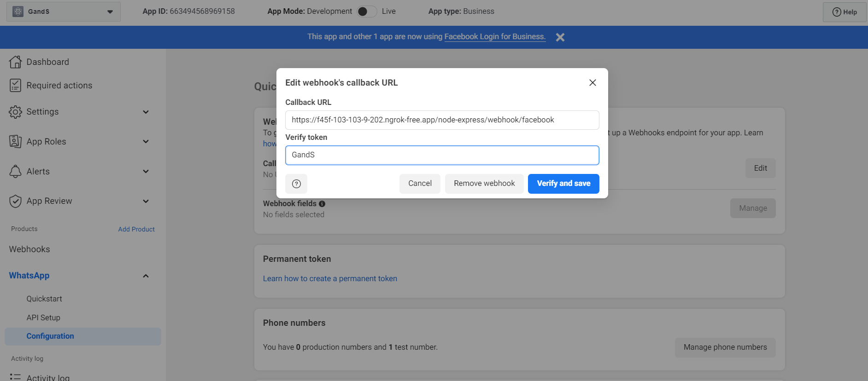Click the Edit callback URL button

pyautogui.click(x=760, y=168)
